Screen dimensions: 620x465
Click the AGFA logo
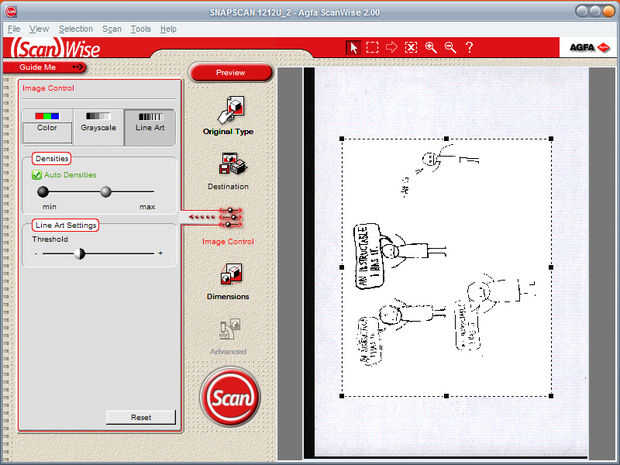tap(589, 47)
